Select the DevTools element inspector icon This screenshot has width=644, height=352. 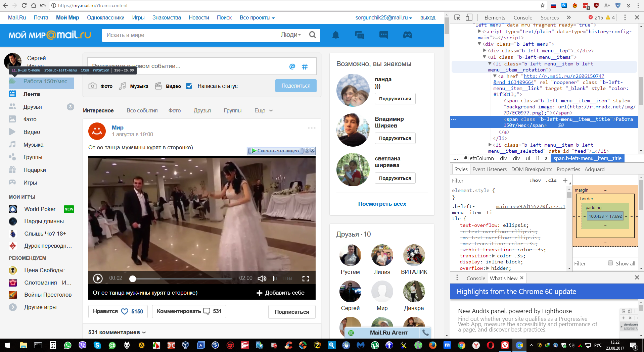point(457,17)
